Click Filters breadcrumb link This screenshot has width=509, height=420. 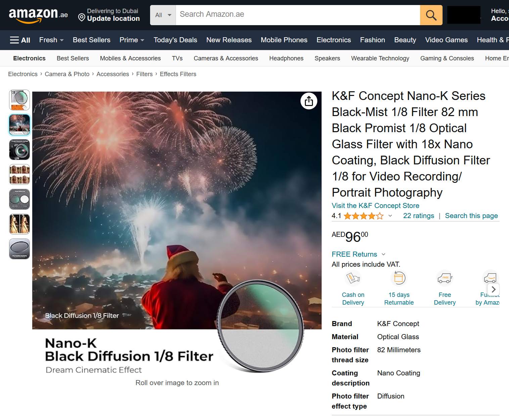click(x=144, y=74)
